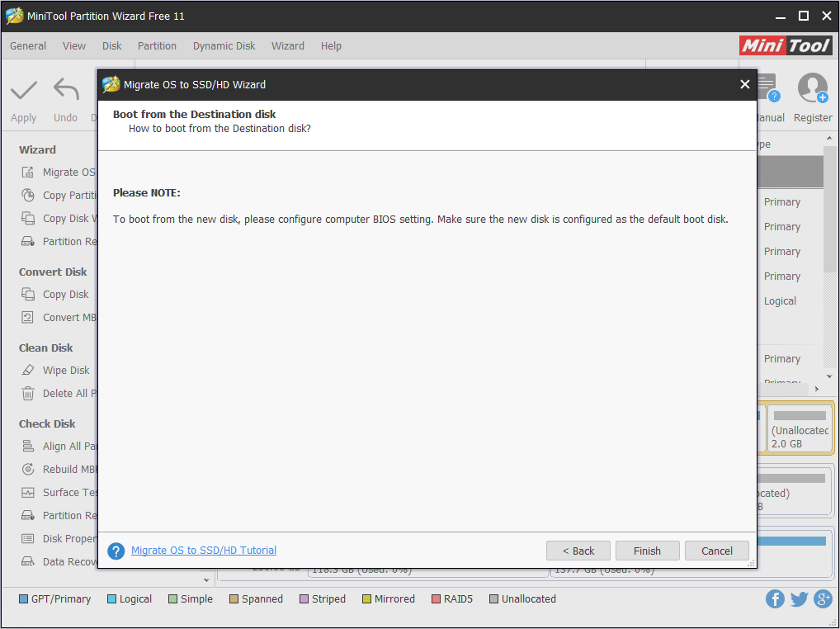Viewport: 840px width, 629px height.
Task: Click the Migrate OS wizard sidebar icon
Action: pos(28,172)
